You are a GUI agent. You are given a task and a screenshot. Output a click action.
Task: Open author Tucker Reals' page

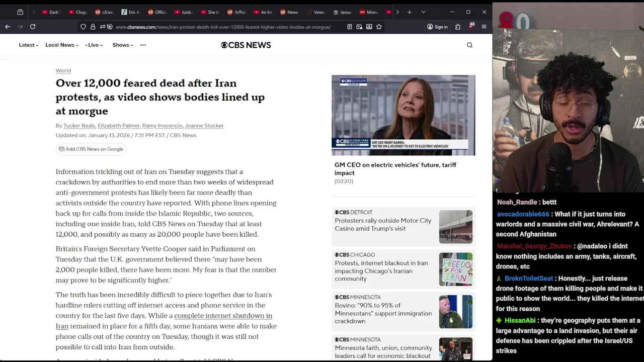(x=79, y=126)
